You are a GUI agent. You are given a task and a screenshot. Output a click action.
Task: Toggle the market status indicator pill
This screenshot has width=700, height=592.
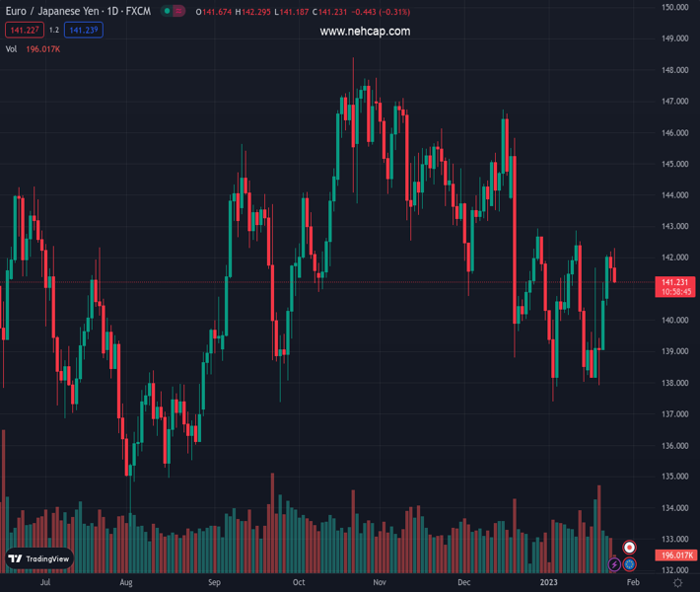click(173, 12)
